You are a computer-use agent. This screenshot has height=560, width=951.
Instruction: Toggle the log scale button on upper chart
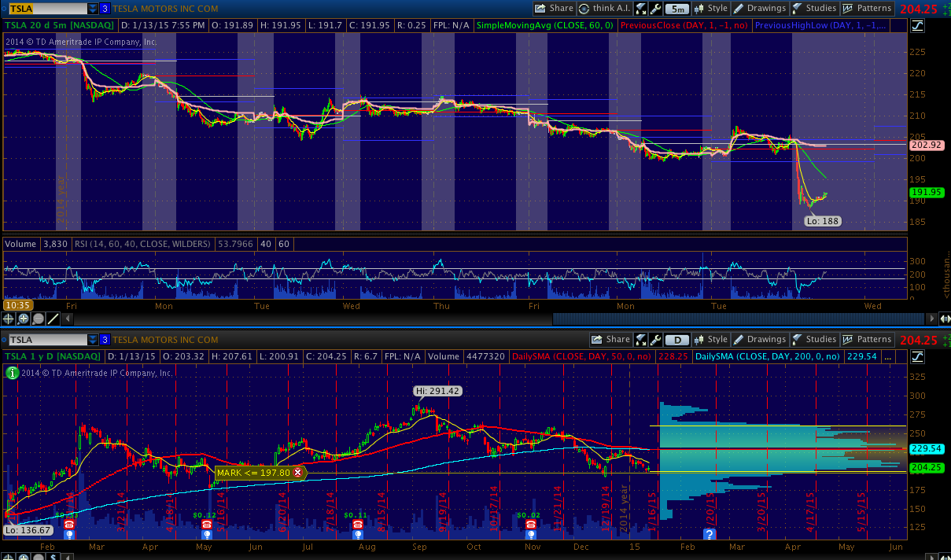point(918,25)
